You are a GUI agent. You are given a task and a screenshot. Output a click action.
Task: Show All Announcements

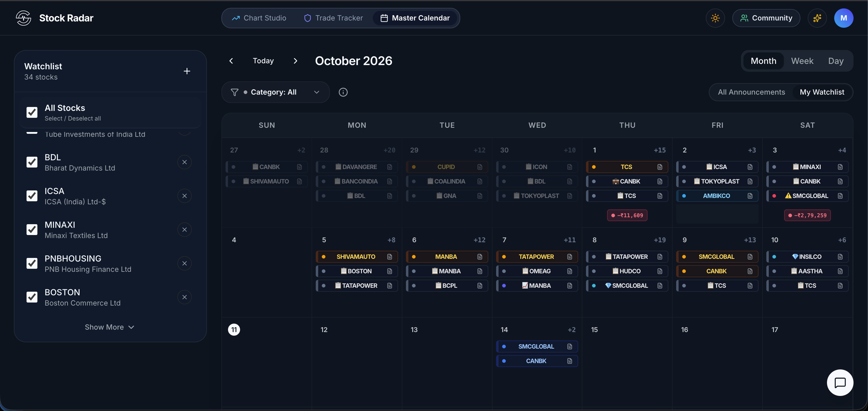[751, 92]
